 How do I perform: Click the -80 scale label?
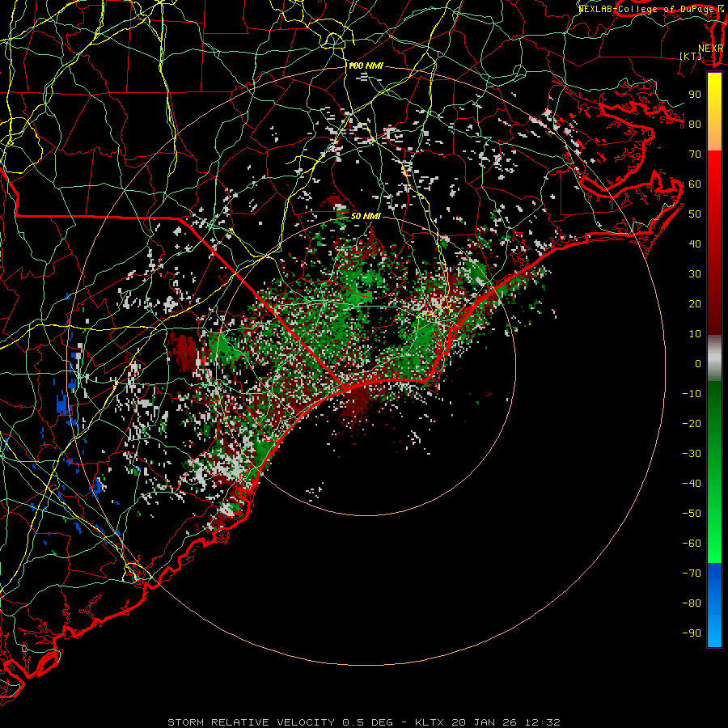point(692,603)
